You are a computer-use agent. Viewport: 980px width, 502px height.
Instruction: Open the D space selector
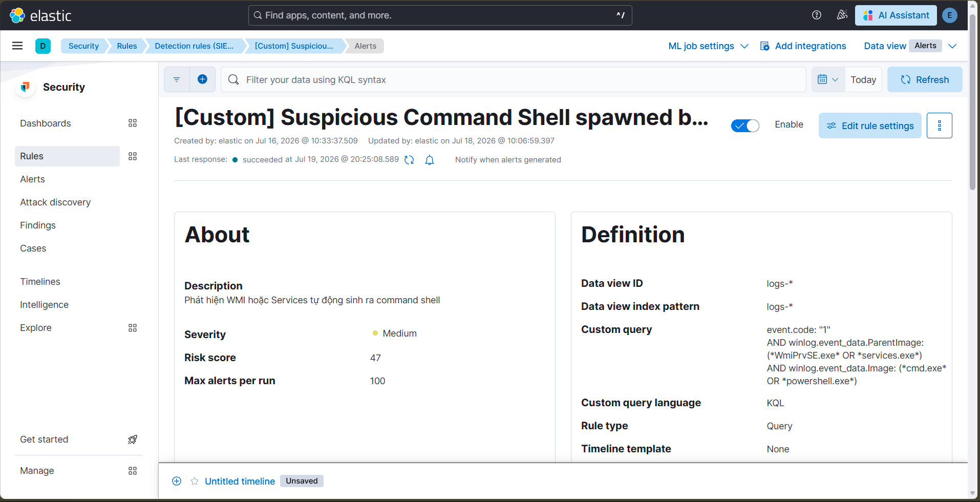pyautogui.click(x=43, y=46)
